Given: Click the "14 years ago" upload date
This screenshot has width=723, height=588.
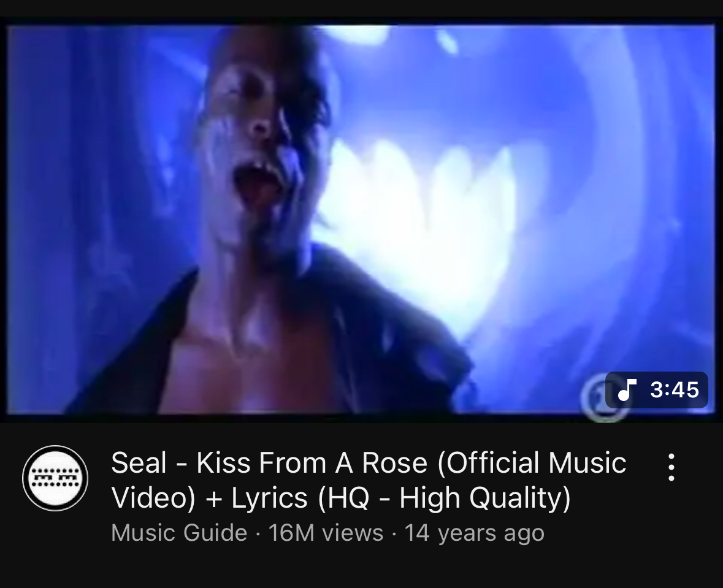Looking at the screenshot, I should tap(475, 533).
